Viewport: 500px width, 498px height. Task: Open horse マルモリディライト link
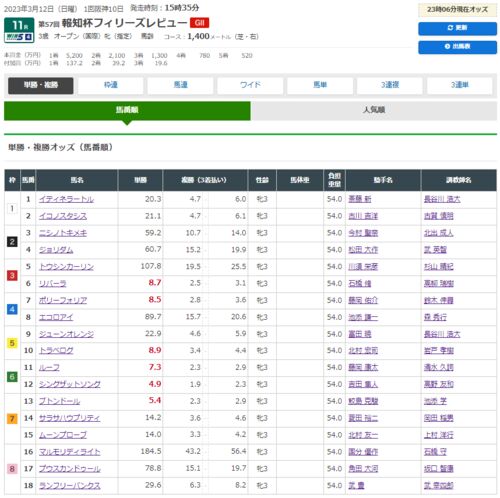70,452
